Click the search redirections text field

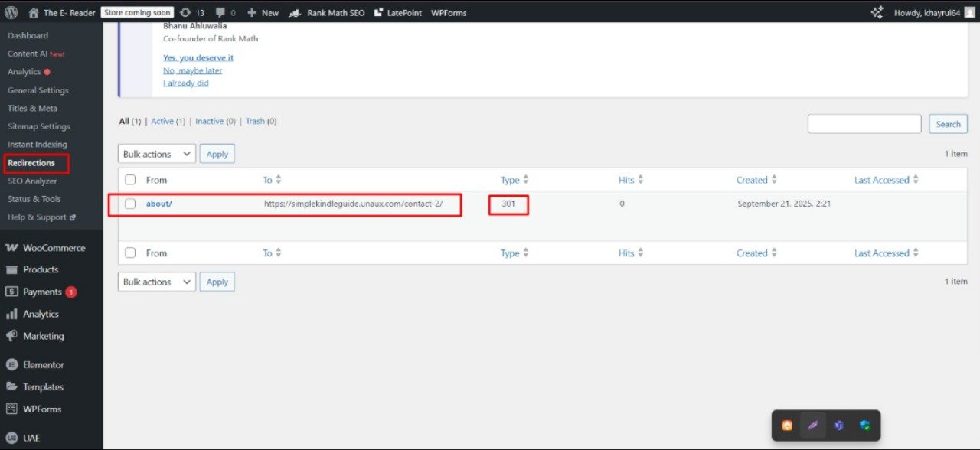864,124
